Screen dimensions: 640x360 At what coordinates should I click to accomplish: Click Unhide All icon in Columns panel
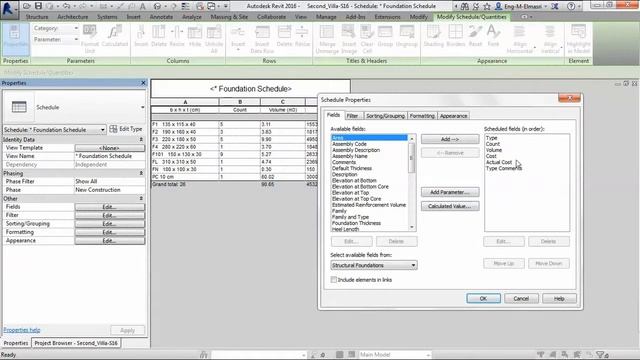pos(214,39)
